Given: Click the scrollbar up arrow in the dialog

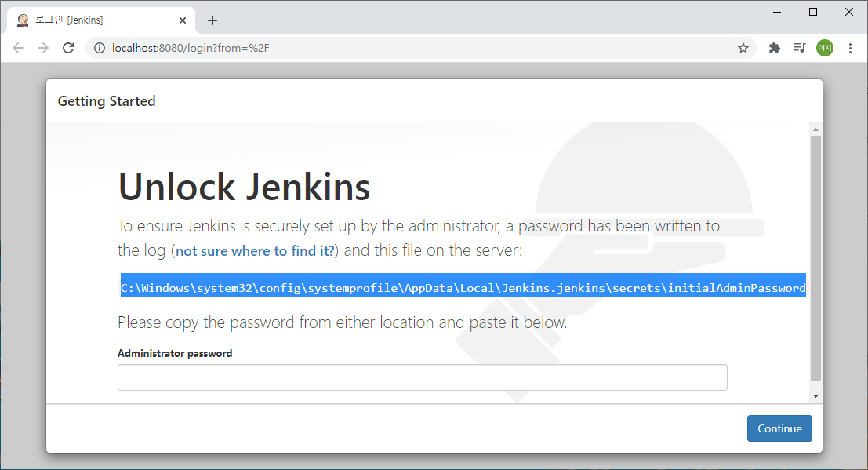Looking at the screenshot, I should tap(815, 129).
